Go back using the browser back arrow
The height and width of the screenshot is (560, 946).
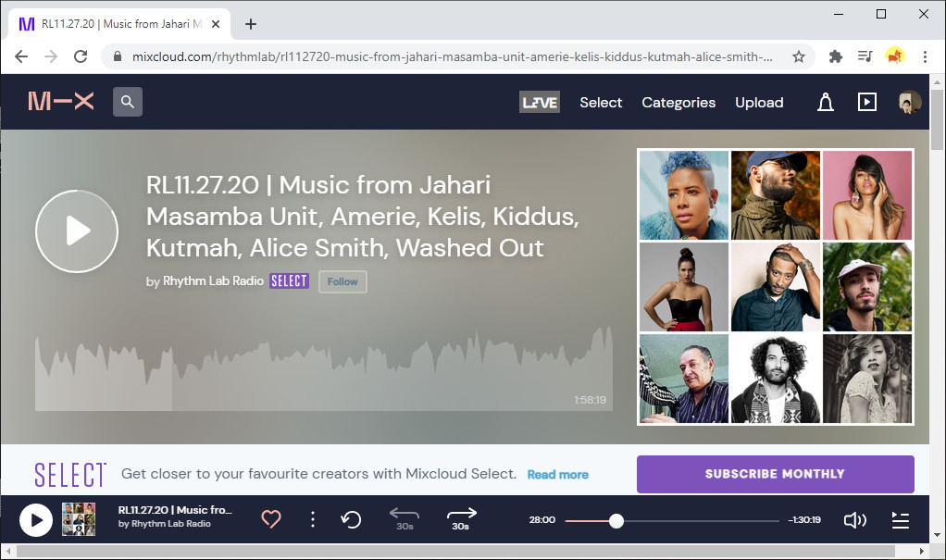[x=21, y=56]
